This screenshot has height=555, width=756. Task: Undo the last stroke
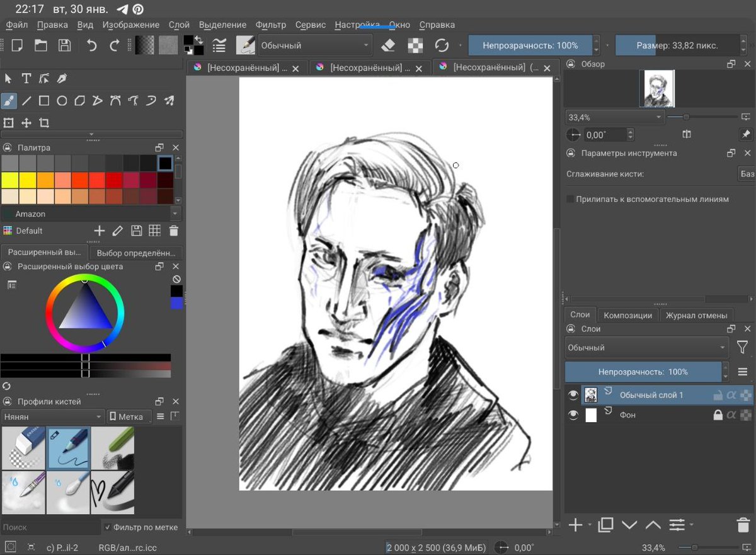tap(91, 45)
